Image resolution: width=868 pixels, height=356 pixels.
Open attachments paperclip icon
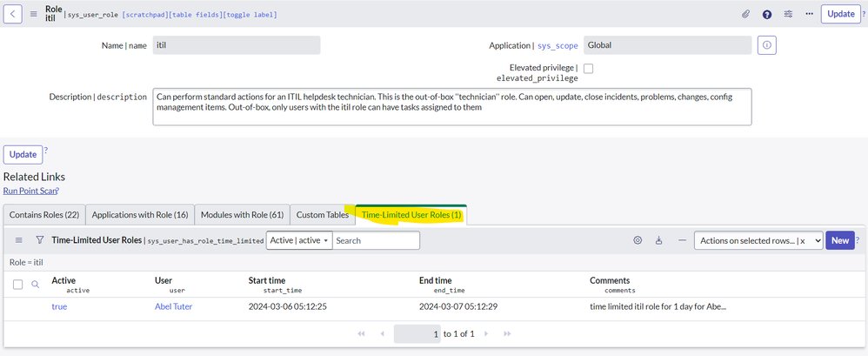745,15
